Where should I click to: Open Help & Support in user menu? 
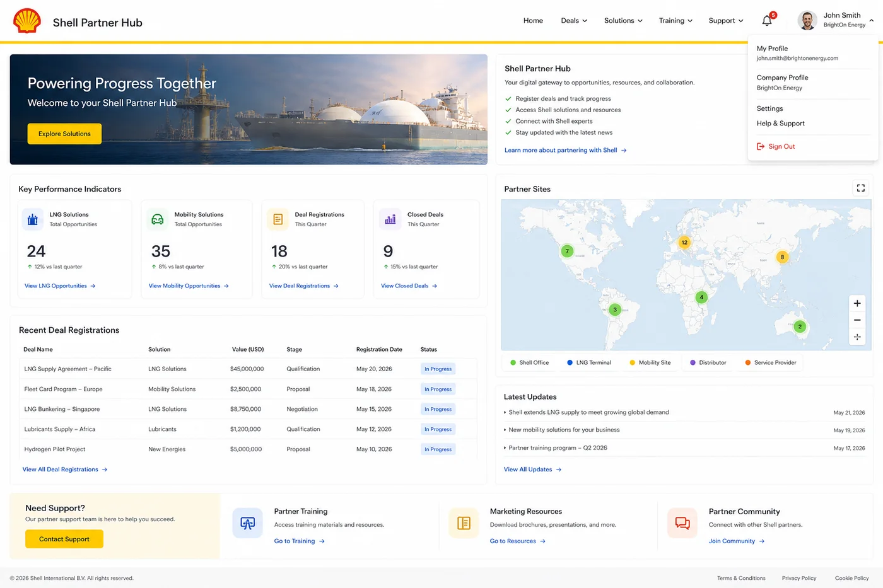(780, 124)
